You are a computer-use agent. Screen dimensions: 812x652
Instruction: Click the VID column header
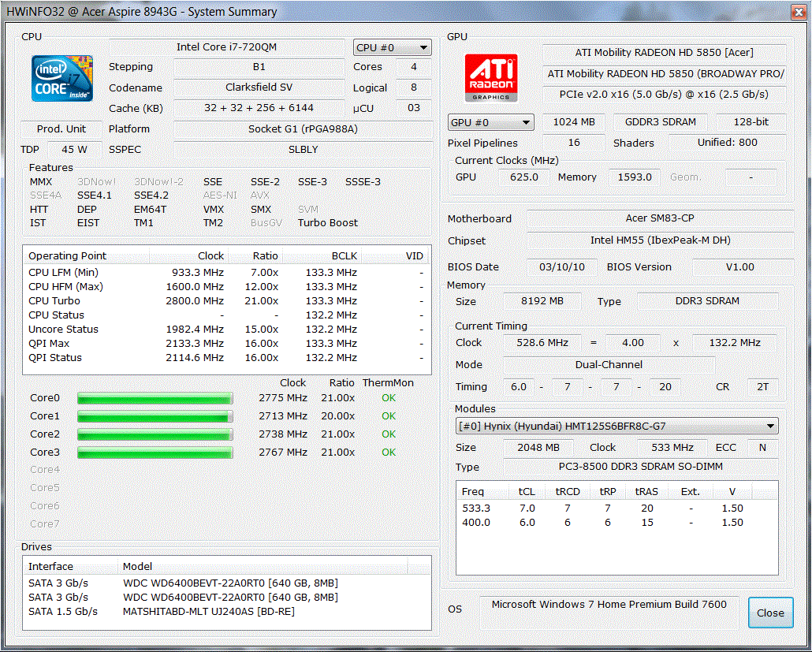(397, 255)
